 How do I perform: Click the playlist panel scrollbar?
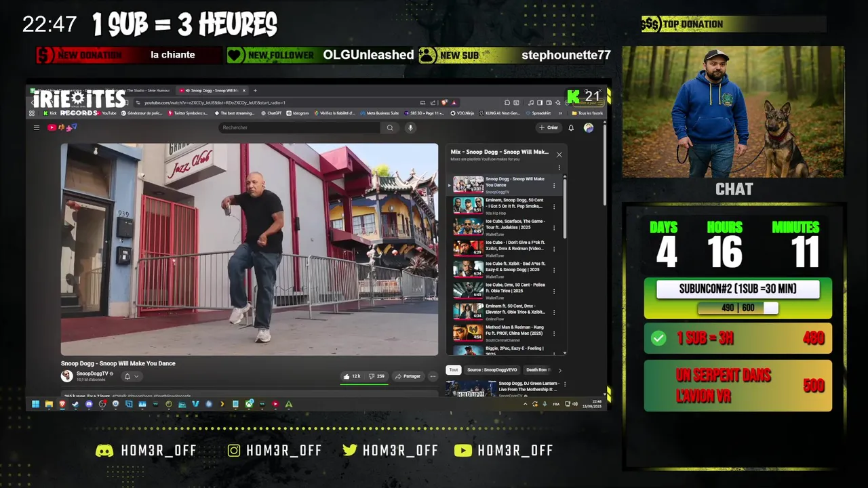coord(564,207)
